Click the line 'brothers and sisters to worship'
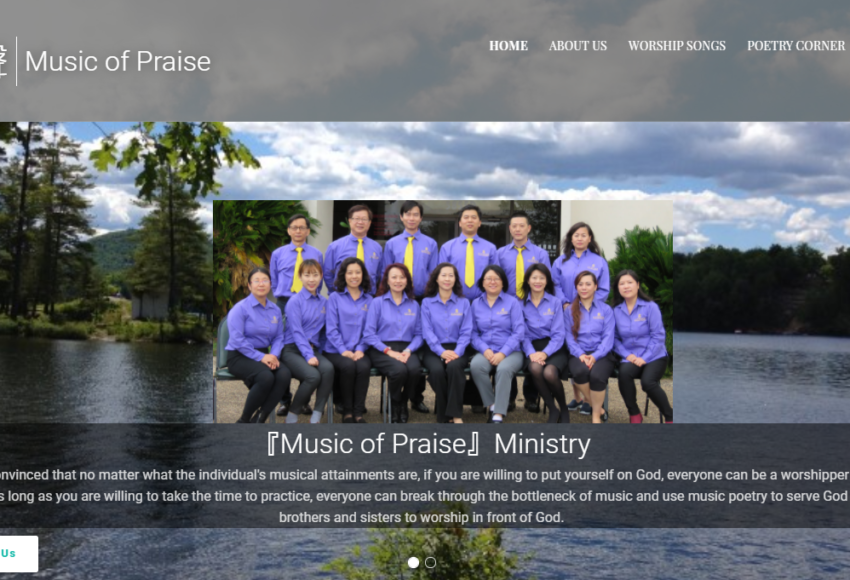The height and width of the screenshot is (580, 850). point(421,517)
